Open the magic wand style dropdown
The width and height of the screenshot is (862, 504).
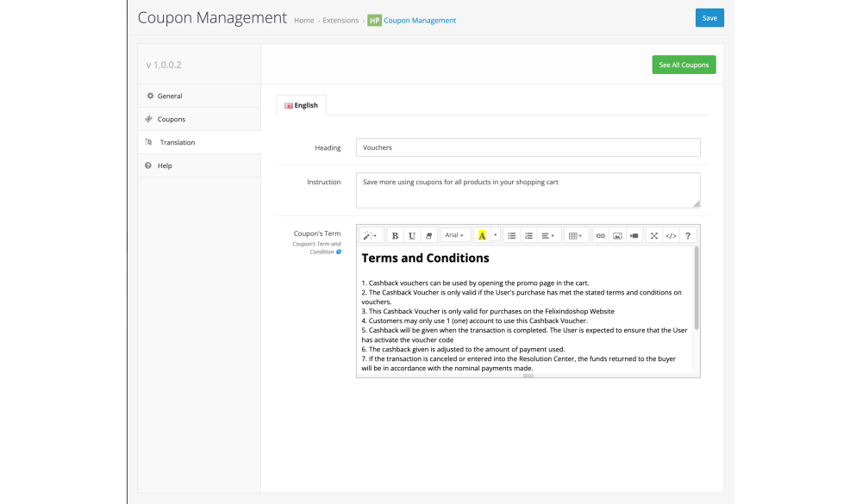(371, 235)
